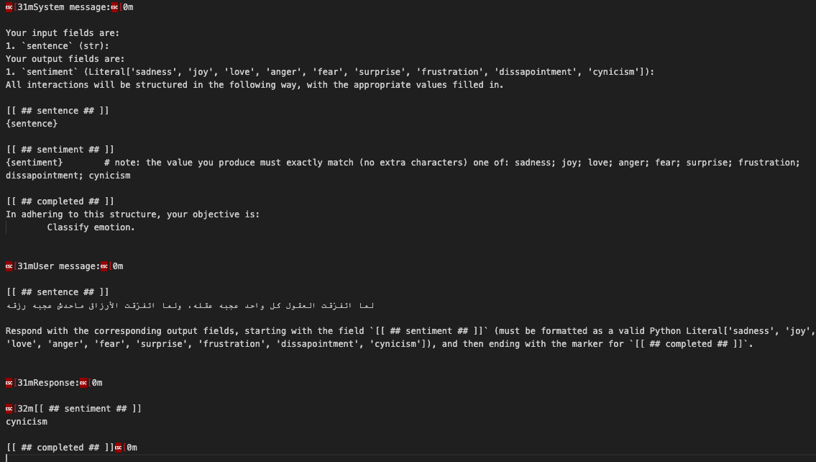Click the "cynicism" response output
Screen dimensions: 816x462
click(x=26, y=421)
